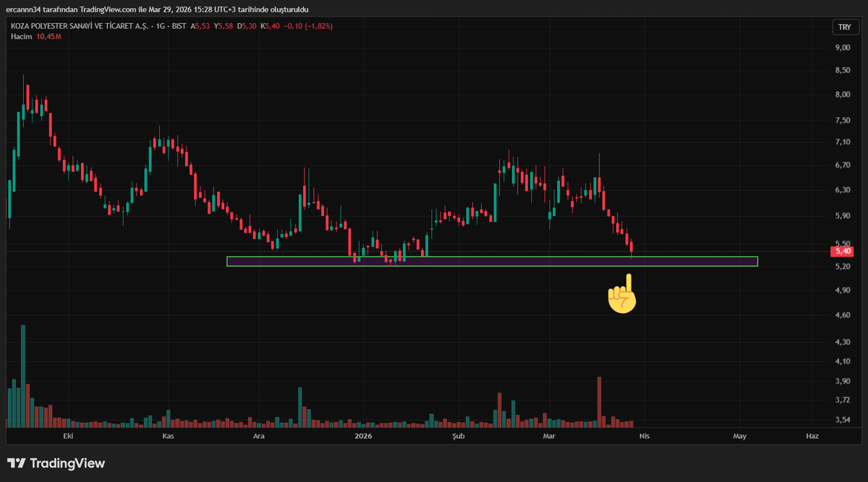868x482 pixels.
Task: Click the 6,70 price axis label
Action: pyautogui.click(x=843, y=165)
